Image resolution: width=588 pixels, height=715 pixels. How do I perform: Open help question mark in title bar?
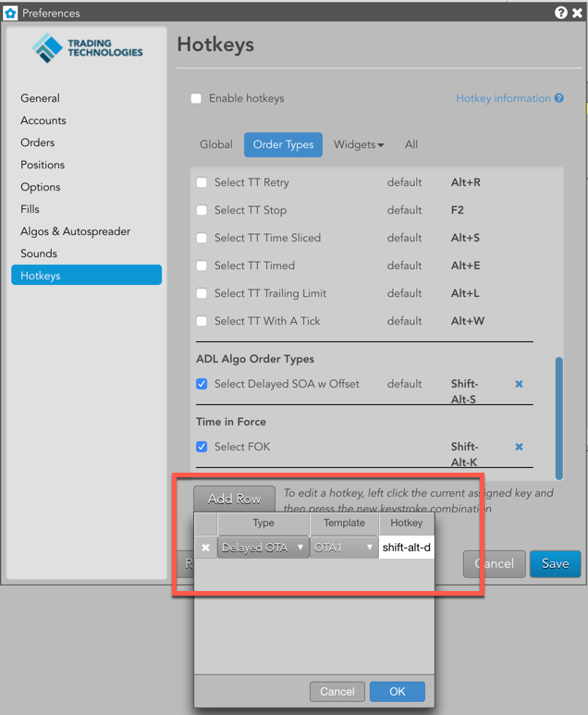coord(560,12)
